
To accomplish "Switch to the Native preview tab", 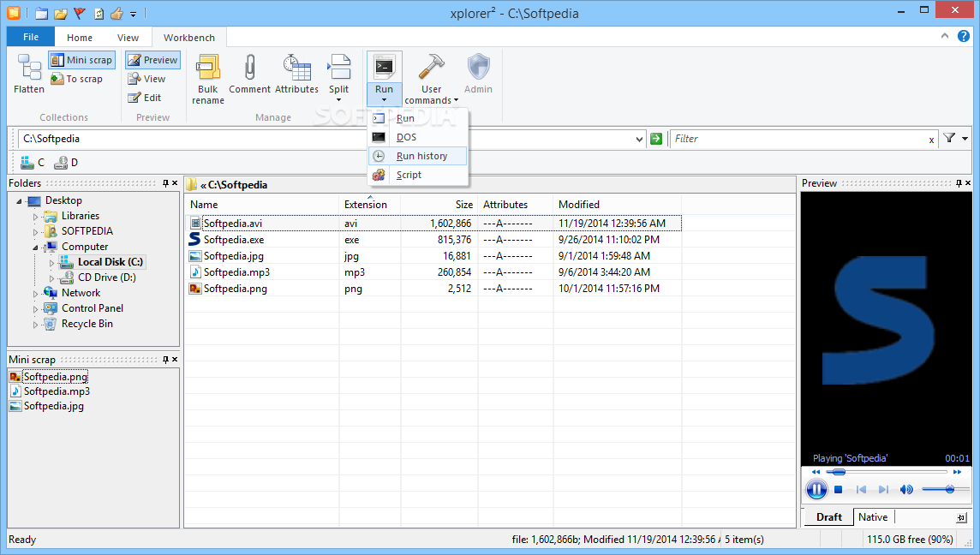I will tap(873, 516).
